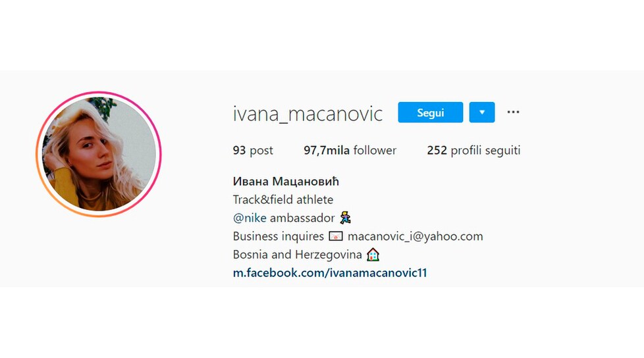This screenshot has width=644, height=358.
Task: Open the three-dot options menu
Action: click(513, 112)
